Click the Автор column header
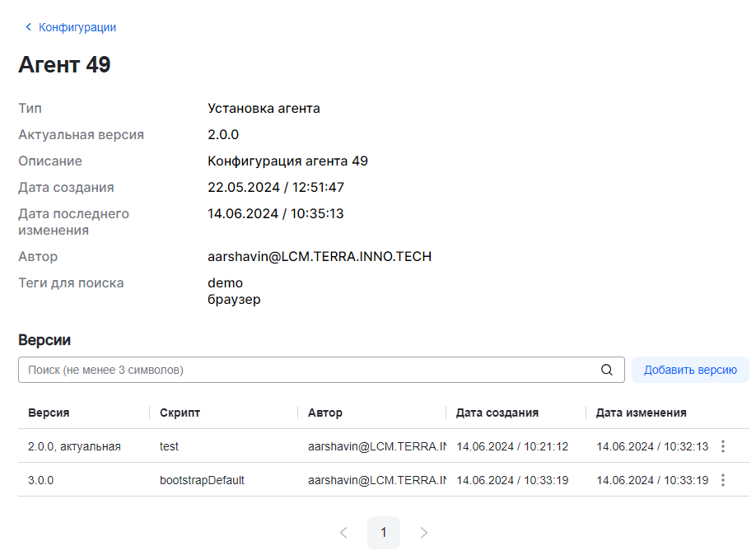Image resolution: width=756 pixels, height=555 pixels. [324, 413]
